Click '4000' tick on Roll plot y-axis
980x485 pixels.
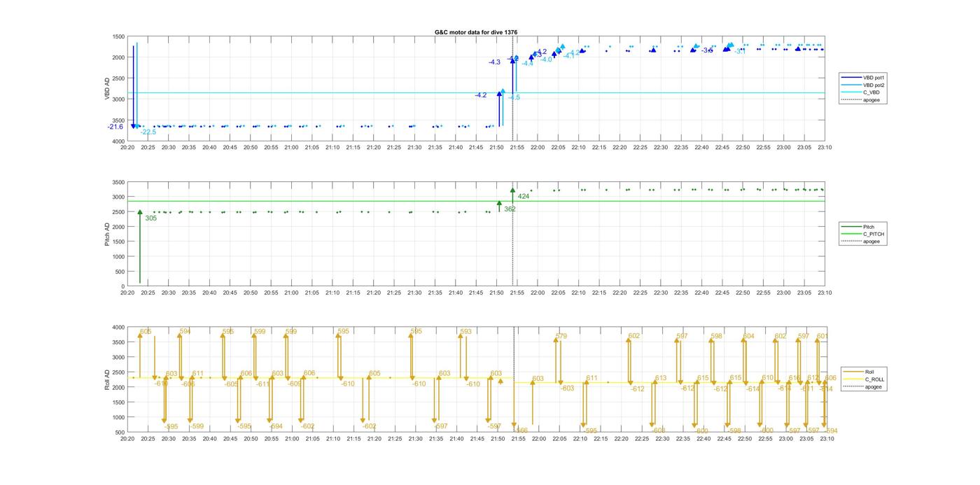[118, 328]
